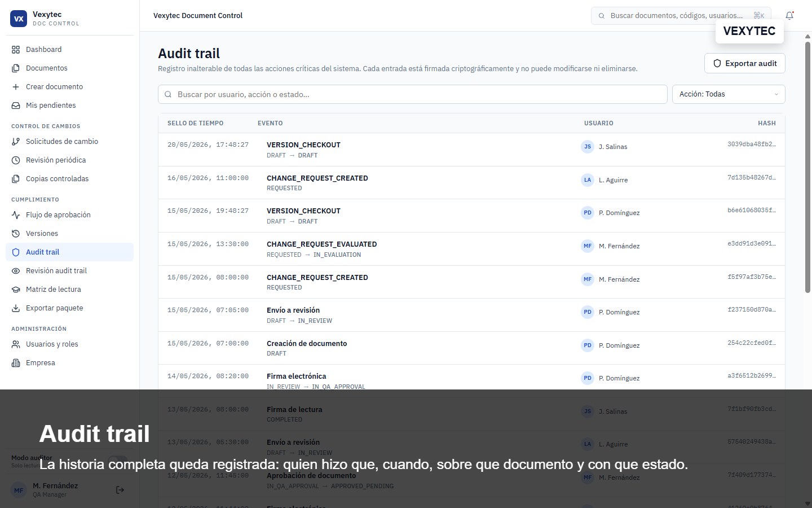Click the Audit trail shield icon in sidebar
Screen dimensions: 812x508
(x=16, y=252)
